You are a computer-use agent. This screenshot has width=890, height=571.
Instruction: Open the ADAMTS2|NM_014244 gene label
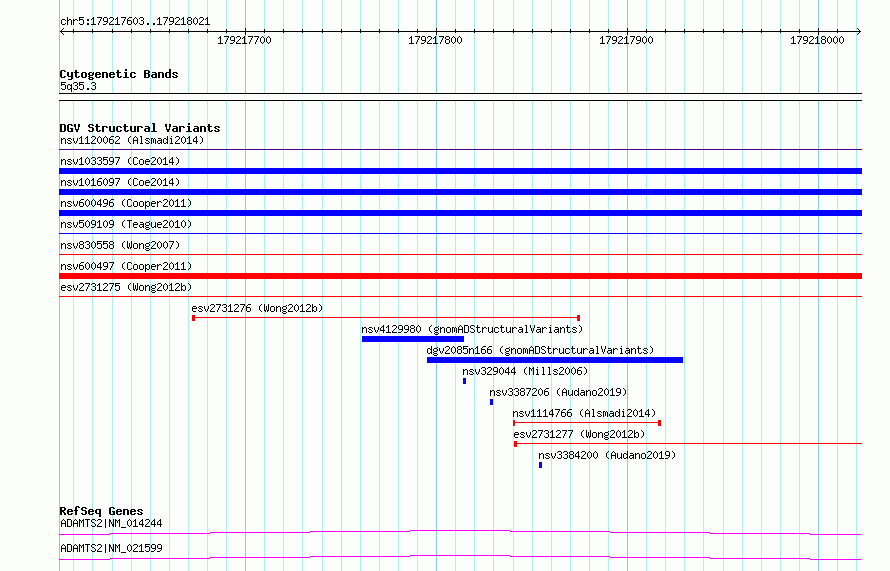pyautogui.click(x=111, y=523)
